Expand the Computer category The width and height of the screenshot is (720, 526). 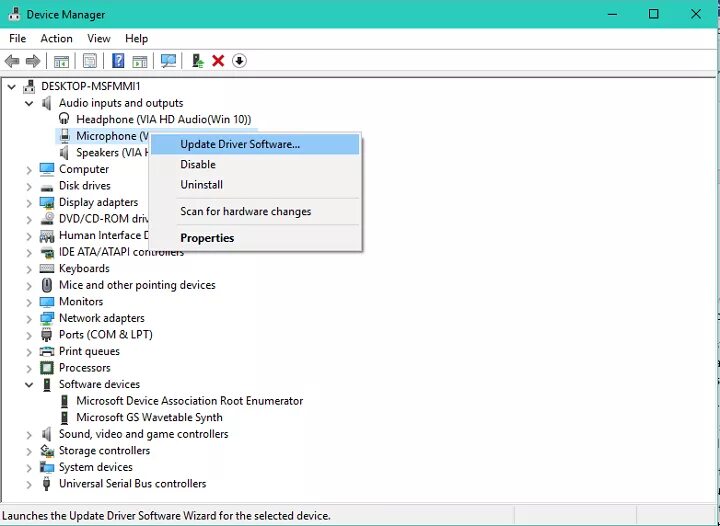29,170
